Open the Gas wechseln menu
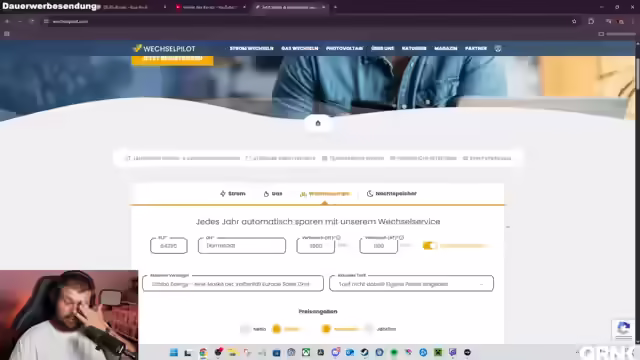 point(300,49)
